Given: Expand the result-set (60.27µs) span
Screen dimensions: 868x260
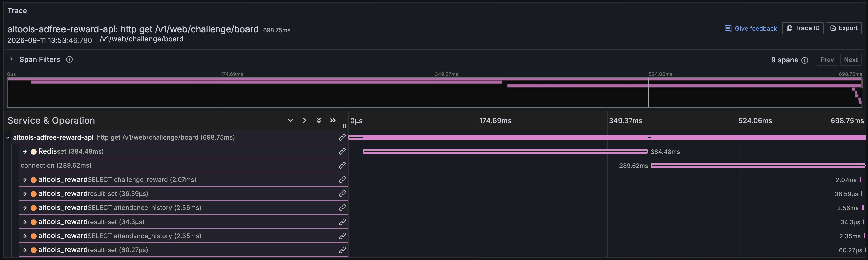Looking at the screenshot, I should coord(24,250).
